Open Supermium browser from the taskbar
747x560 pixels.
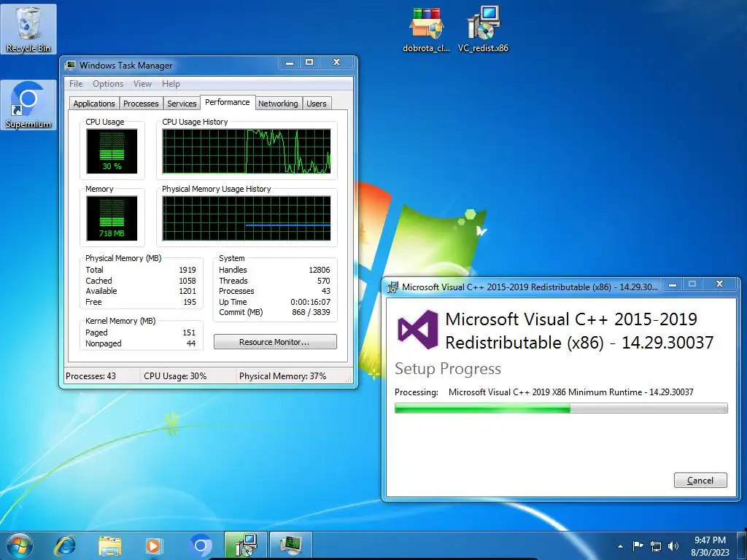click(x=201, y=545)
